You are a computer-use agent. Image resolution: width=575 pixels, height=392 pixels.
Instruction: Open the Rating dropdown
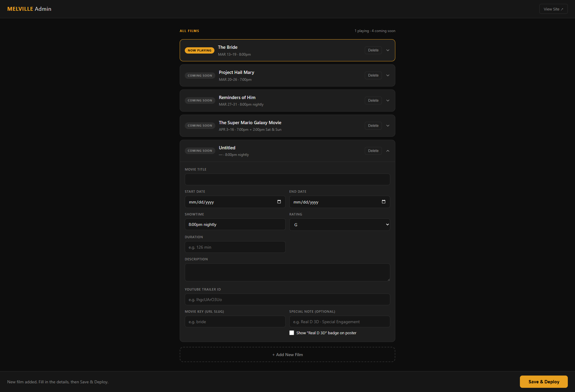(339, 224)
